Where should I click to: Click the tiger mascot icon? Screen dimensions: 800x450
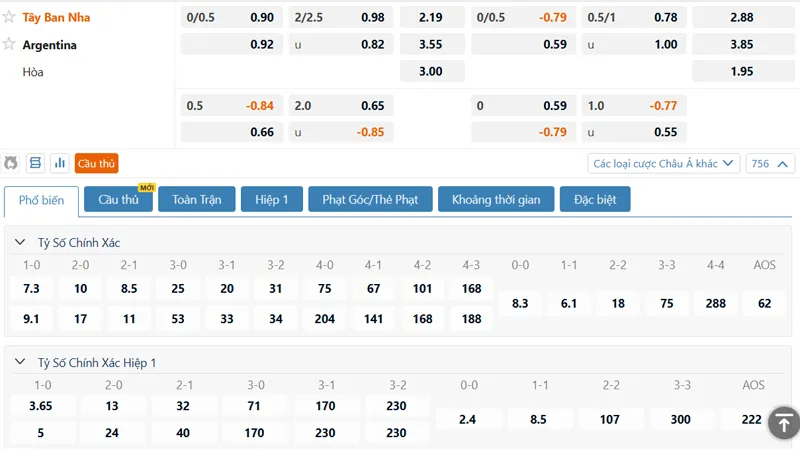coord(11,163)
